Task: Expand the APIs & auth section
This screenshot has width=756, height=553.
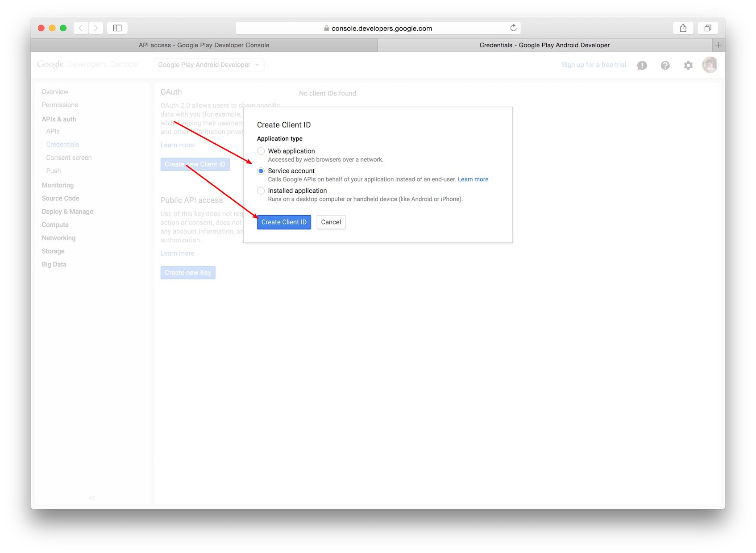Action: [59, 119]
